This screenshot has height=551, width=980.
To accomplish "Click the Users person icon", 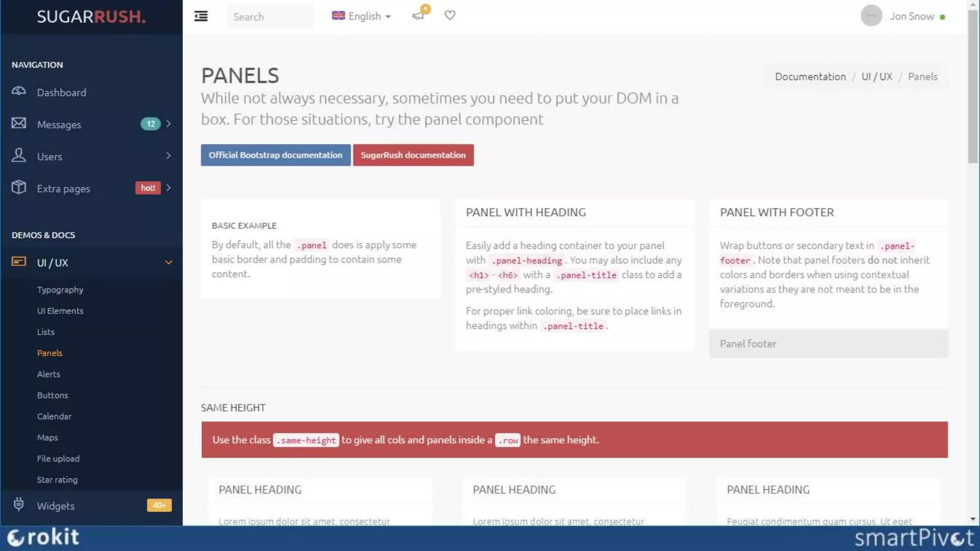I will (19, 155).
